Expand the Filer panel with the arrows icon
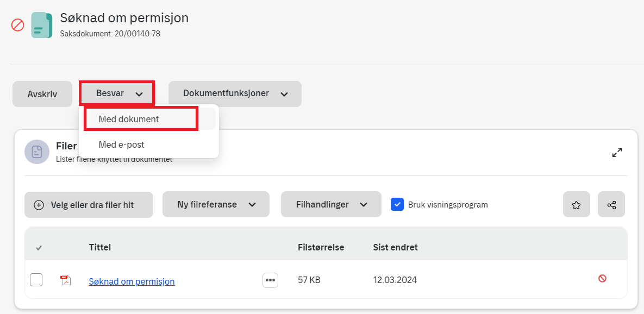 617,152
